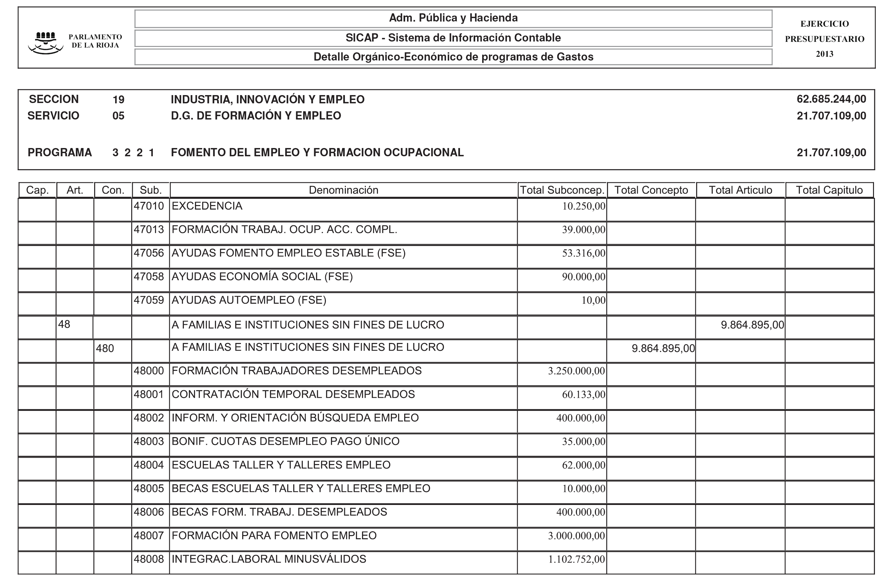880x588 pixels.
Task: Select amount 3.250.000,00
Action: 576,371
